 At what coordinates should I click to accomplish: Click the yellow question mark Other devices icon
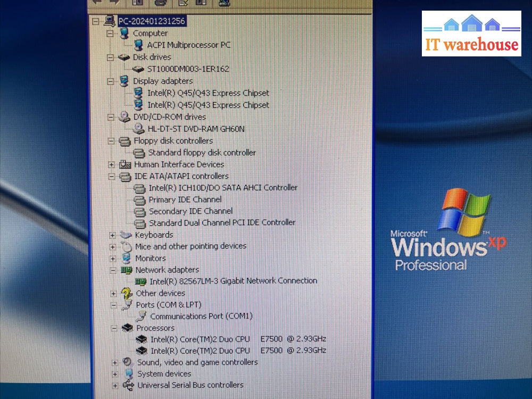pos(127,293)
